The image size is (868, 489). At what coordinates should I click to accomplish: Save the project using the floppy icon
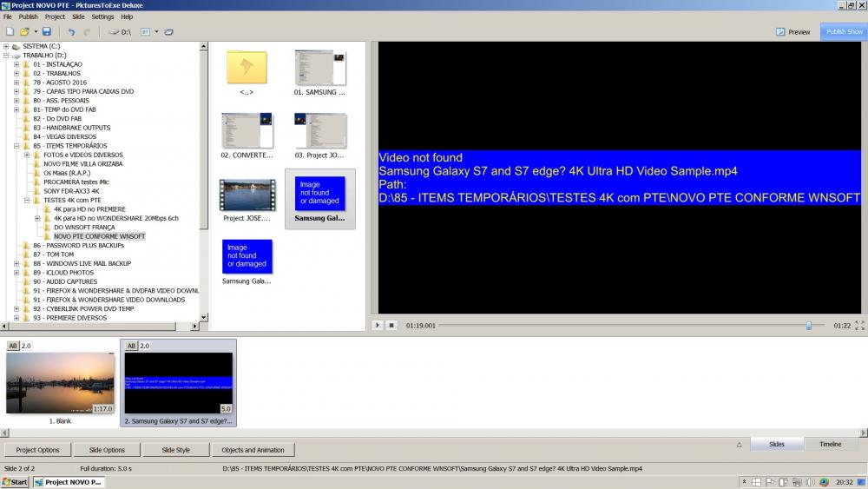click(x=47, y=32)
